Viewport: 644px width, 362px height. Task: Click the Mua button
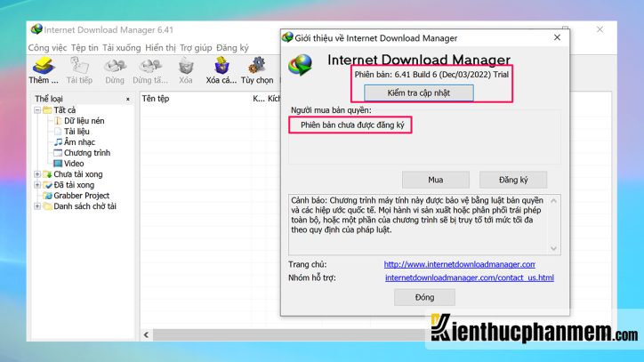point(435,180)
